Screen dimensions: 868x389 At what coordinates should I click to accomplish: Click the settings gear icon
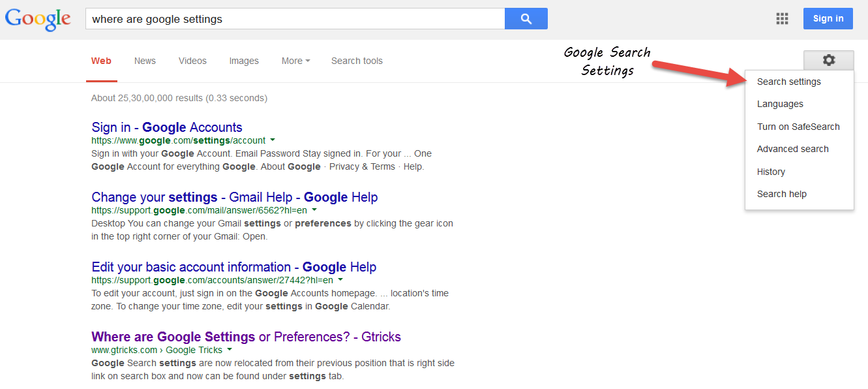tap(828, 60)
